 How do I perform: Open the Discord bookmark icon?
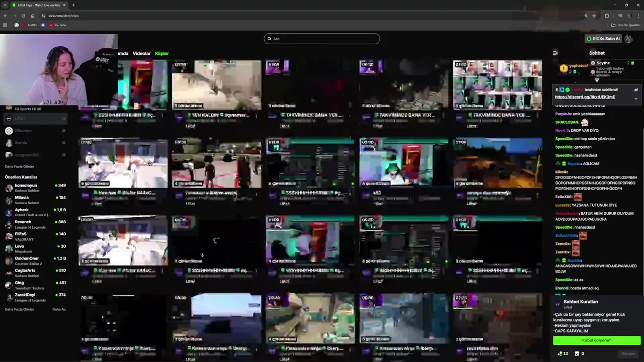click(43, 25)
